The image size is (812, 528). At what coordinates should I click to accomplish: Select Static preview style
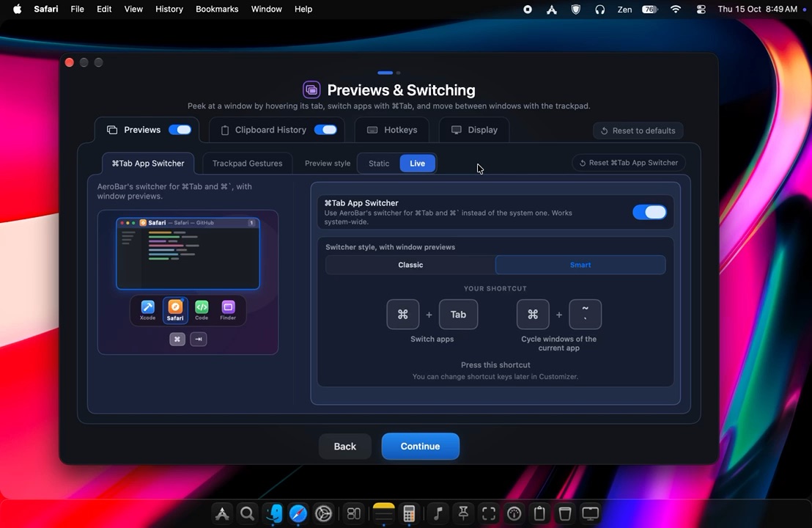[379, 164]
